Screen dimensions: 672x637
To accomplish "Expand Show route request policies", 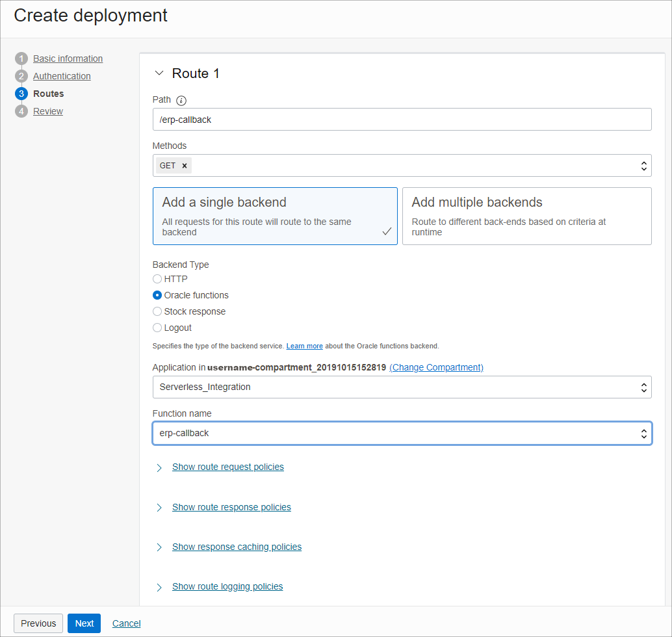I will tap(227, 467).
